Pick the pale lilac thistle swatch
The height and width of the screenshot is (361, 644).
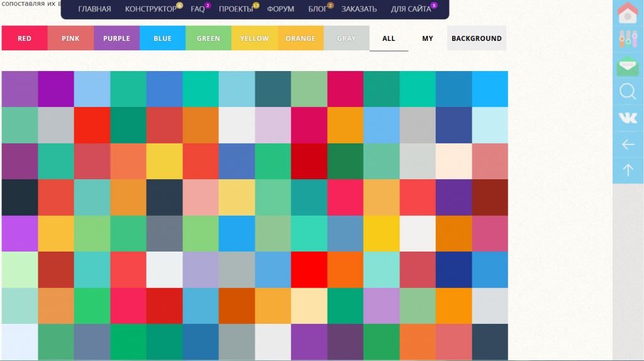(x=273, y=125)
